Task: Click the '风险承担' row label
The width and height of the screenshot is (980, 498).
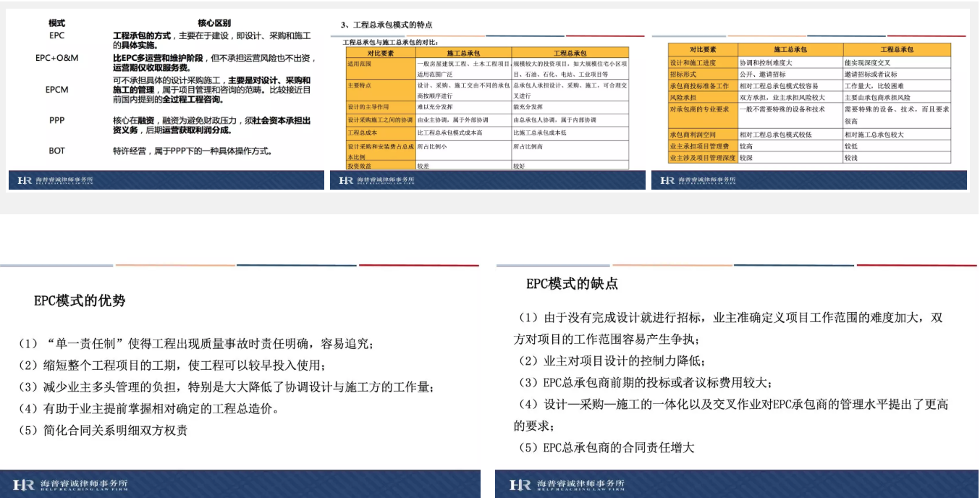Action: 682,97
